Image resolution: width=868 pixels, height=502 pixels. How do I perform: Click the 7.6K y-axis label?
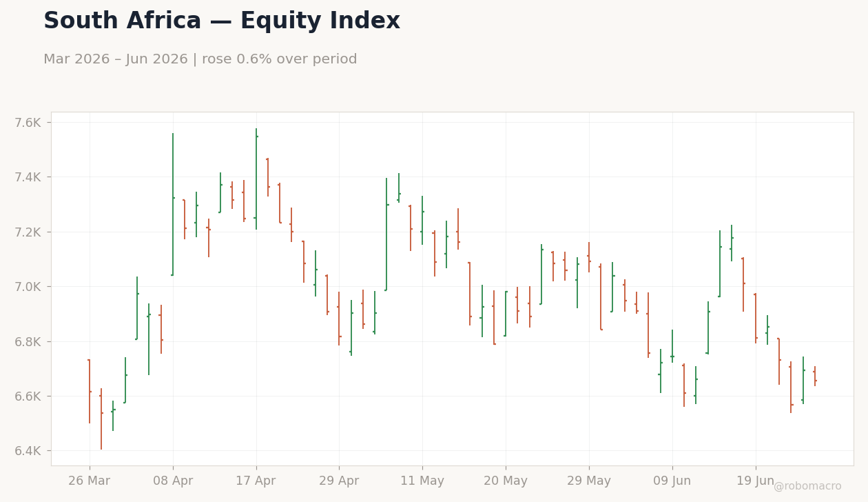point(28,123)
